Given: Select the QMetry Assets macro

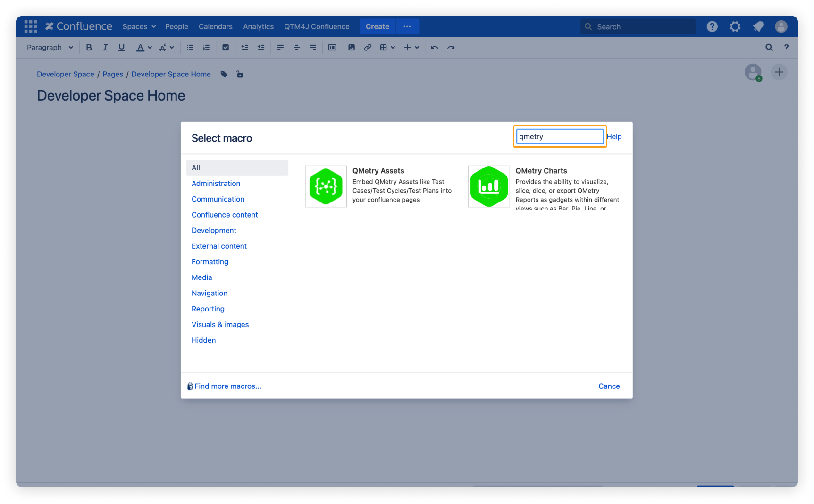Looking at the screenshot, I should click(380, 186).
